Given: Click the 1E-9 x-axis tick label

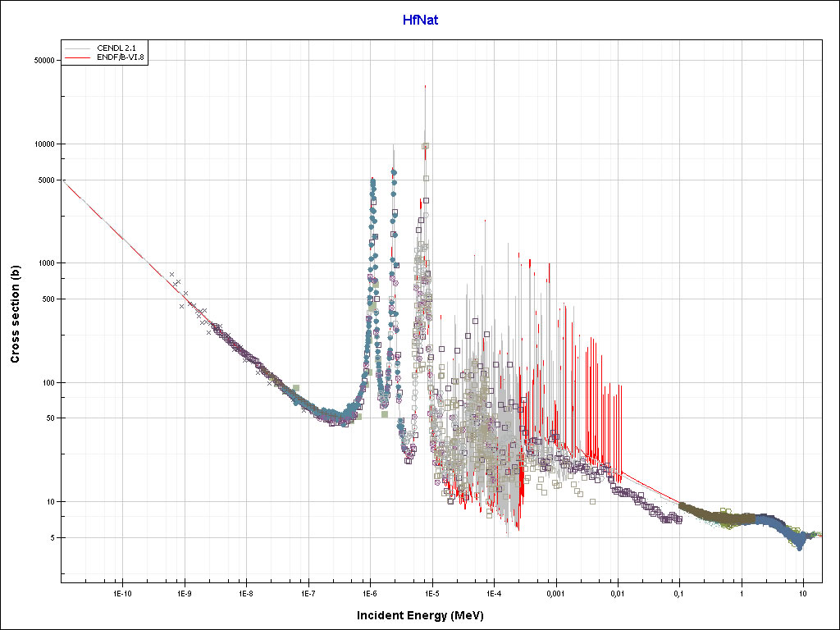Looking at the screenshot, I should click(x=184, y=592).
